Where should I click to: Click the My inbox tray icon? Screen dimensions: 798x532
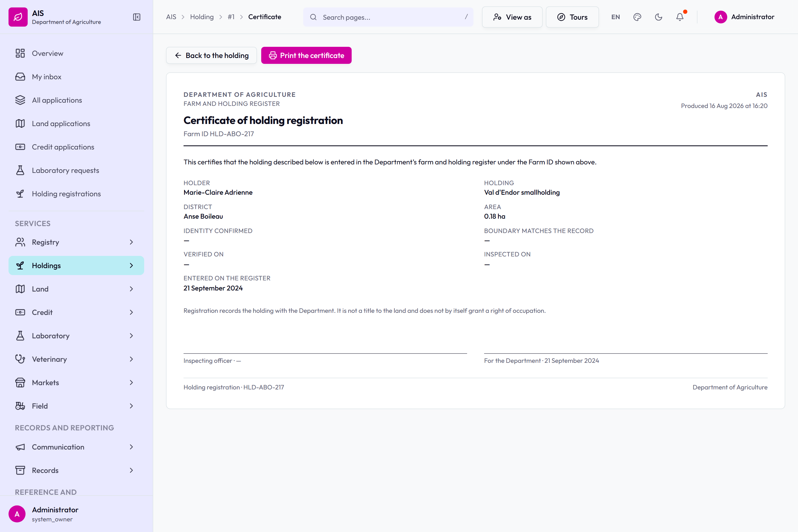[20, 77]
